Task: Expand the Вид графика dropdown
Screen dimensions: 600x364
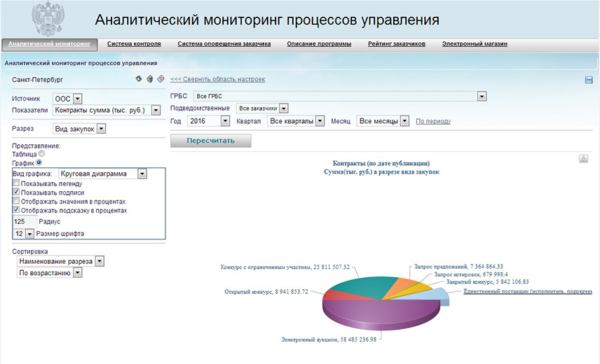Action: tap(142, 174)
